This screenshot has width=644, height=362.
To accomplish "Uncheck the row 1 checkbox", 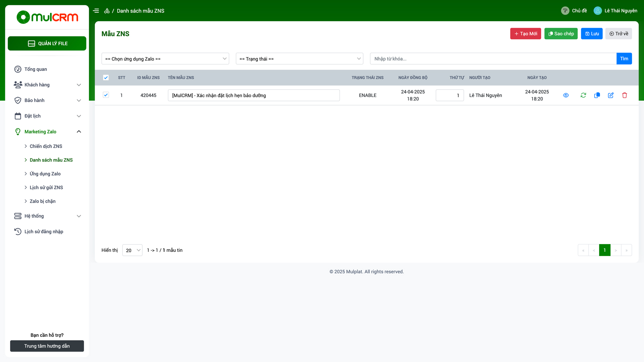I will click(106, 95).
